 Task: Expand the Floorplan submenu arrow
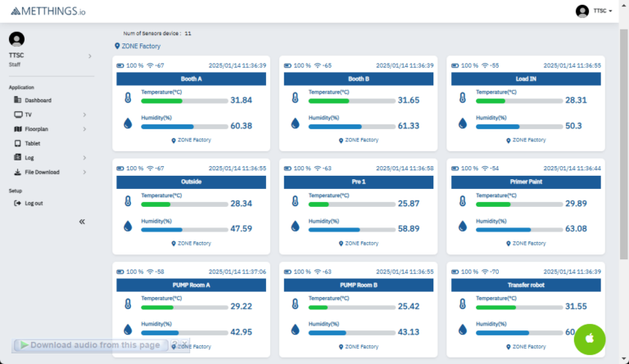coord(84,129)
